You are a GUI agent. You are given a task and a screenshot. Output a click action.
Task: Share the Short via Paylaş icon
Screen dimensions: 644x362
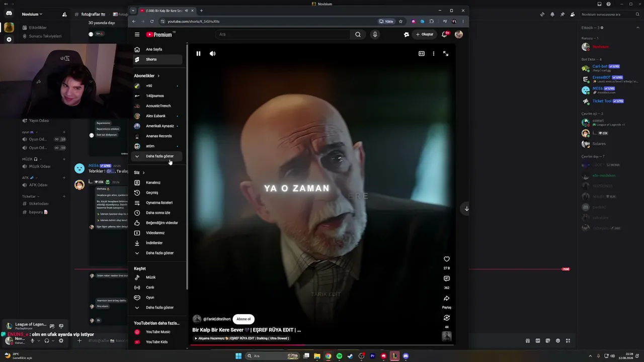[x=447, y=299]
